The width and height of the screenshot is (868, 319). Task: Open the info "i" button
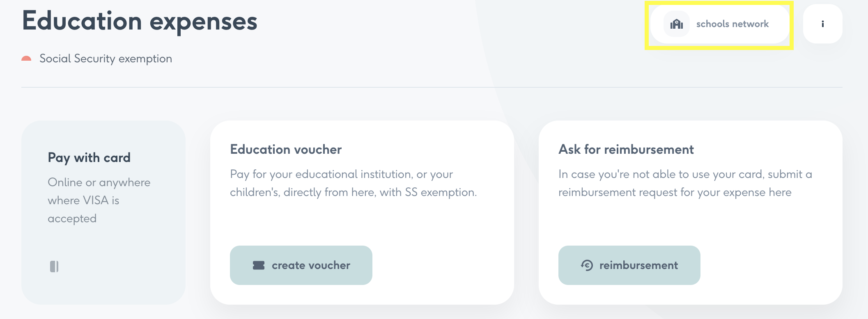coord(822,24)
